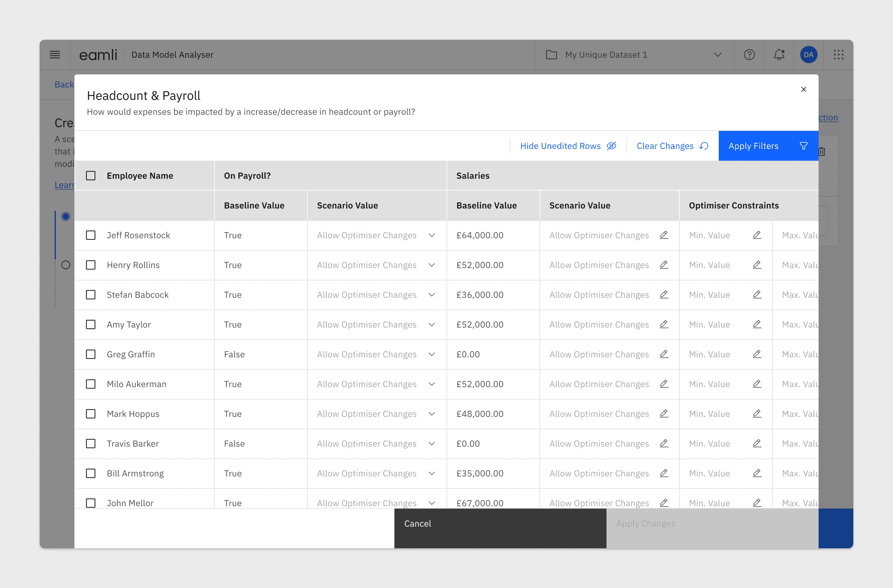Image resolution: width=893 pixels, height=588 pixels.
Task: Click the trash delete icon
Action: point(822,152)
